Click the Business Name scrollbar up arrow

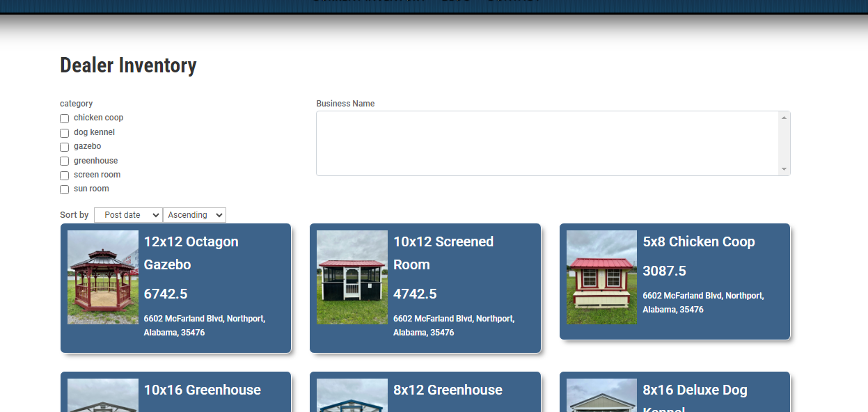(x=784, y=118)
